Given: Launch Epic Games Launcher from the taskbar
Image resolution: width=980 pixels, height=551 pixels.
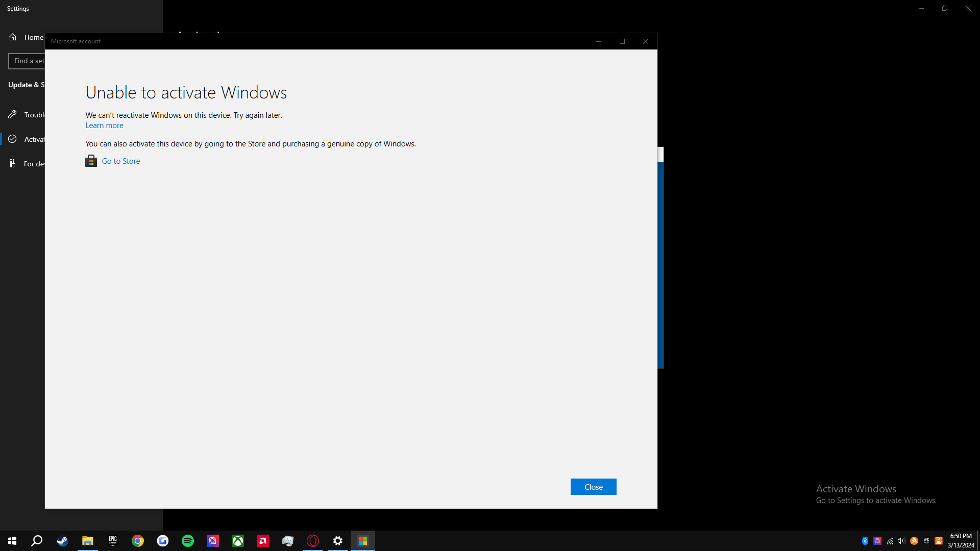Looking at the screenshot, I should 112,541.
